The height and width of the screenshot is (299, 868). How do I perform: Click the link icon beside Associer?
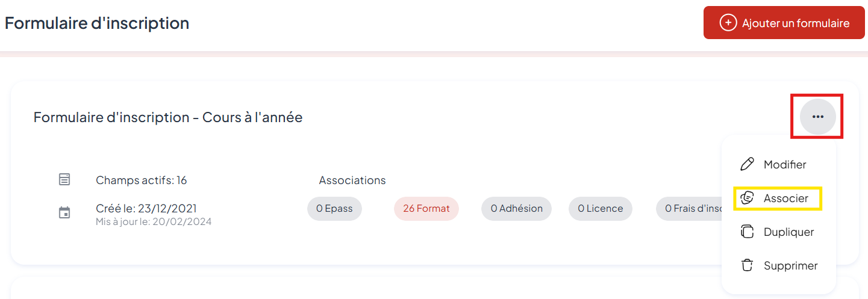pyautogui.click(x=747, y=198)
